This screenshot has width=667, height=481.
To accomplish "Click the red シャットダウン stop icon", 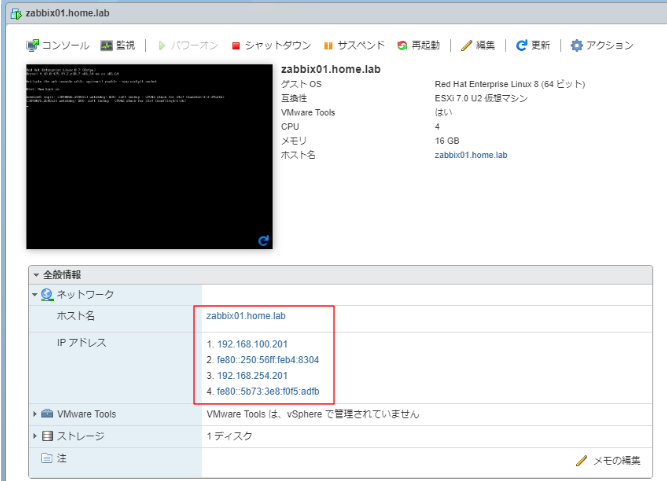I will point(236,46).
